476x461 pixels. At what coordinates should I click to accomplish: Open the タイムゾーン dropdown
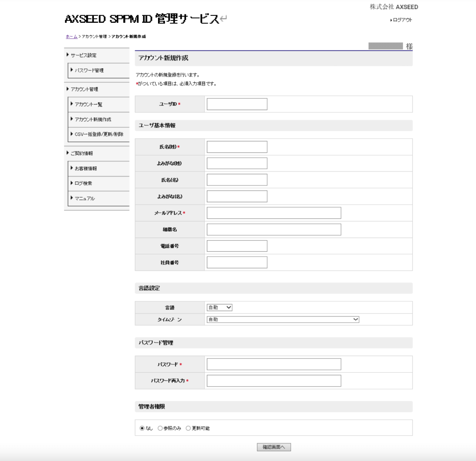(283, 319)
